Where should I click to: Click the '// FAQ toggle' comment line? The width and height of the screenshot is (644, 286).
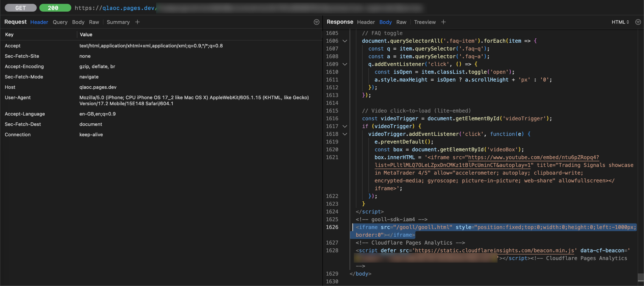tap(382, 33)
